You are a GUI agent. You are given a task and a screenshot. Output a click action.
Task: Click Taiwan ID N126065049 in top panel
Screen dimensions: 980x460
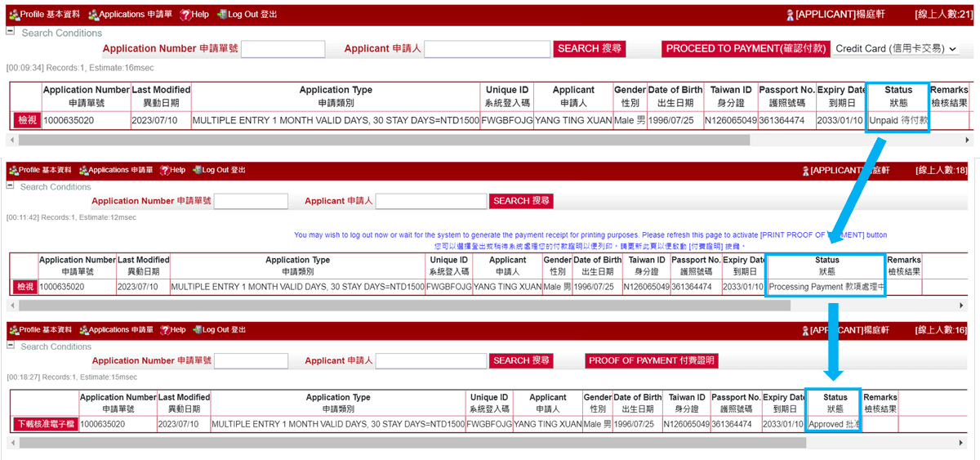pyautogui.click(x=730, y=121)
